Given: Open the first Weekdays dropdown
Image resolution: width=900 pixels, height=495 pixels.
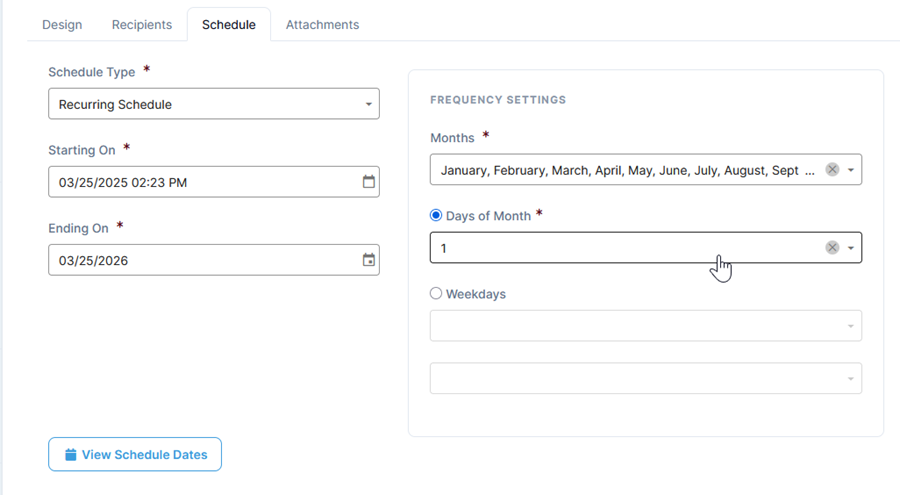Looking at the screenshot, I should (x=645, y=326).
